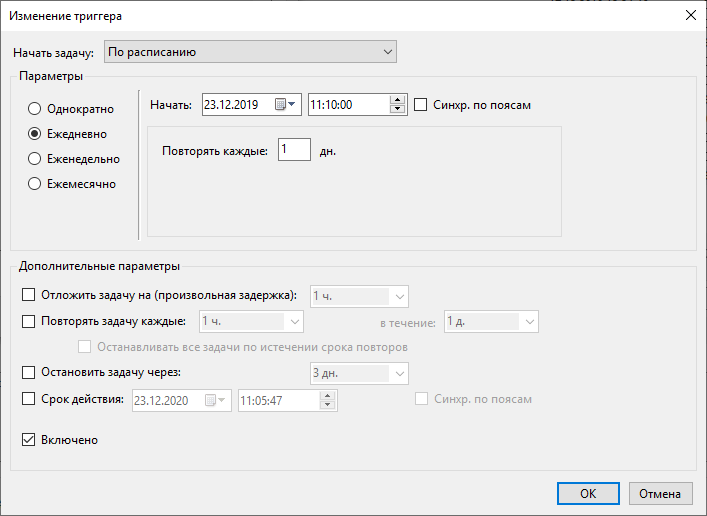The height and width of the screenshot is (516, 707).
Task: Confirm with the OK button
Action: (x=588, y=493)
